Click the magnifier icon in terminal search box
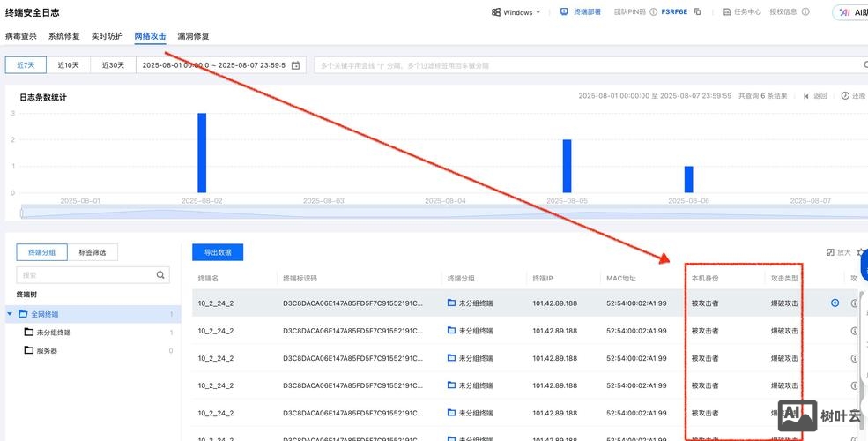The image size is (868, 441). [161, 275]
